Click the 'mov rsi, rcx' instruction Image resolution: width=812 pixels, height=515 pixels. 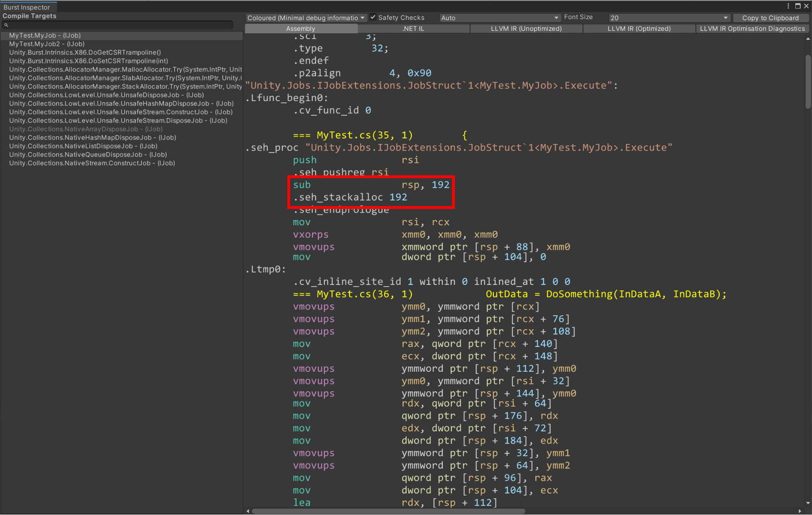click(371, 222)
